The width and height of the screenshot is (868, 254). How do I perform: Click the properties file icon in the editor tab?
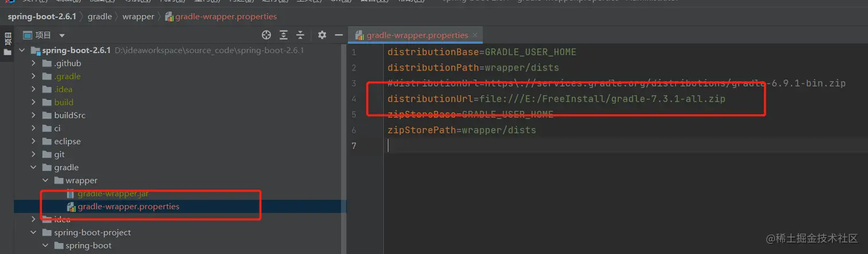pos(359,35)
